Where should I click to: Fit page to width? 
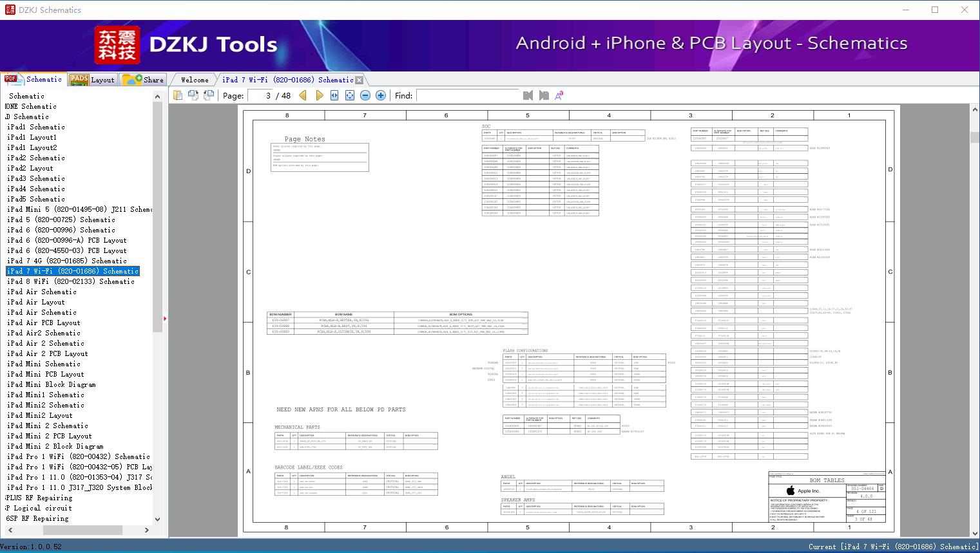334,95
